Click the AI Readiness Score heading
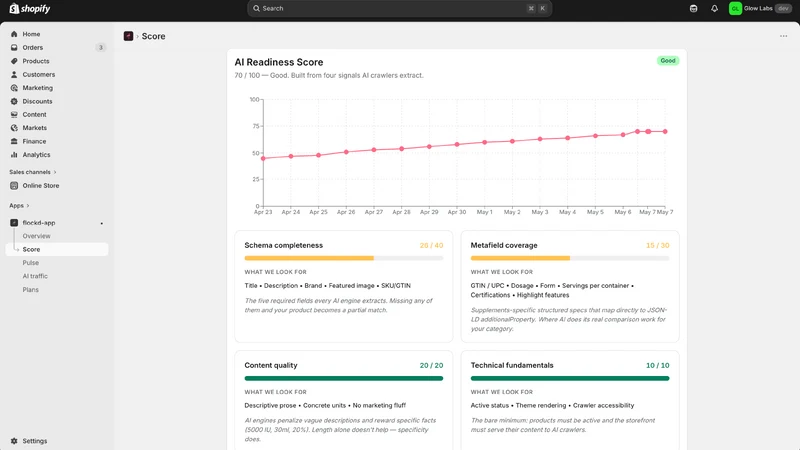The image size is (800, 450). pos(279,62)
